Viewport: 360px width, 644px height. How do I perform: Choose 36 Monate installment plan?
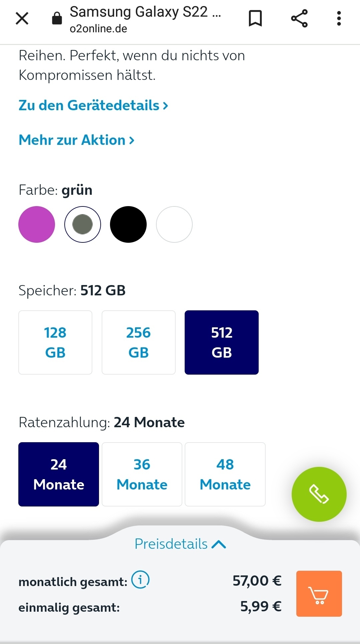[x=142, y=474]
